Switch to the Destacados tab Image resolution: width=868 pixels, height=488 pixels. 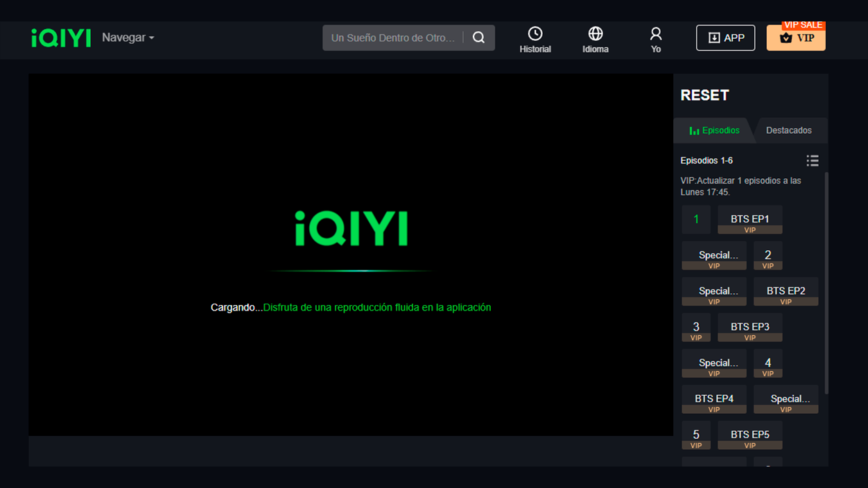click(789, 130)
